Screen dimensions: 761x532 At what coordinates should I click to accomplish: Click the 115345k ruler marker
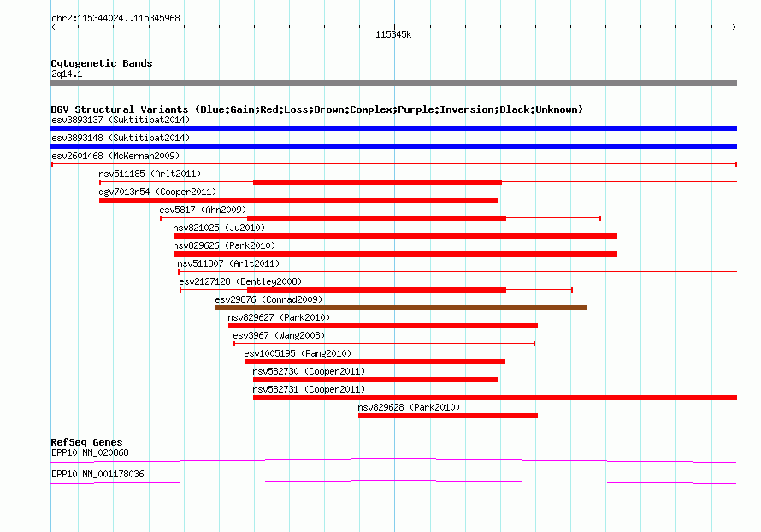pos(393,34)
